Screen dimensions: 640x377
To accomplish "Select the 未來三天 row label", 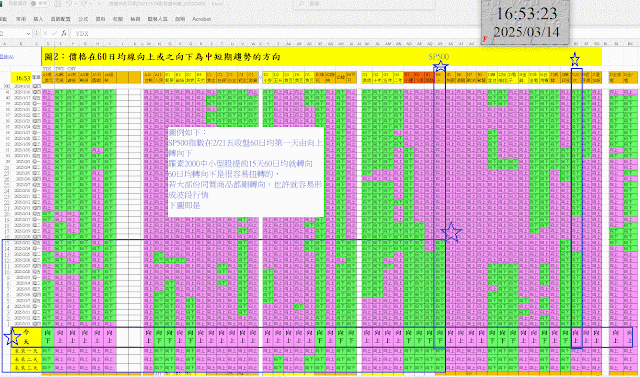I will click(x=27, y=368).
